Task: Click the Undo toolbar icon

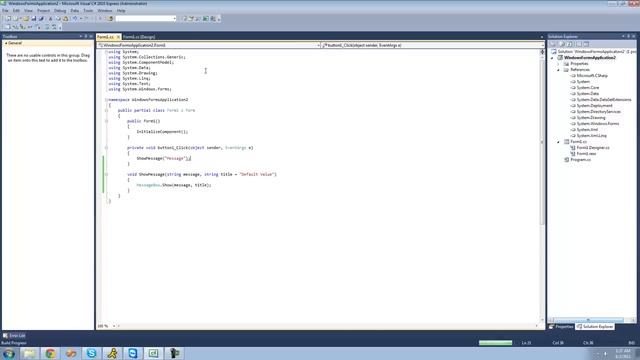Action: pyautogui.click(x=75, y=18)
